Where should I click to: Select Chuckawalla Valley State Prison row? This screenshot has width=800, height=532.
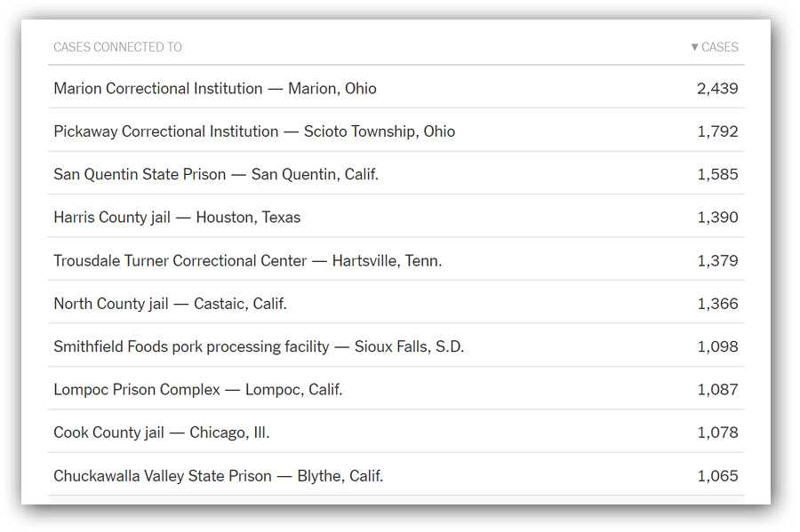(396, 474)
